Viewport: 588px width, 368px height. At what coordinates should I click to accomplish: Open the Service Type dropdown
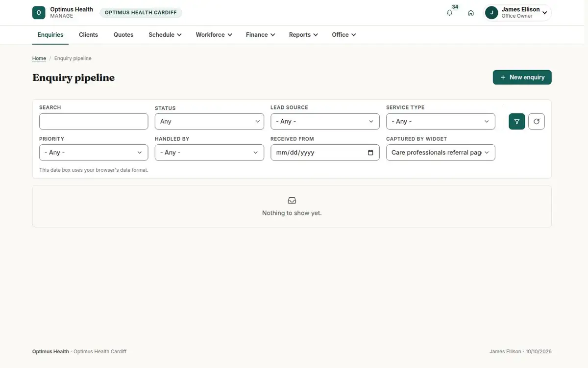click(441, 121)
